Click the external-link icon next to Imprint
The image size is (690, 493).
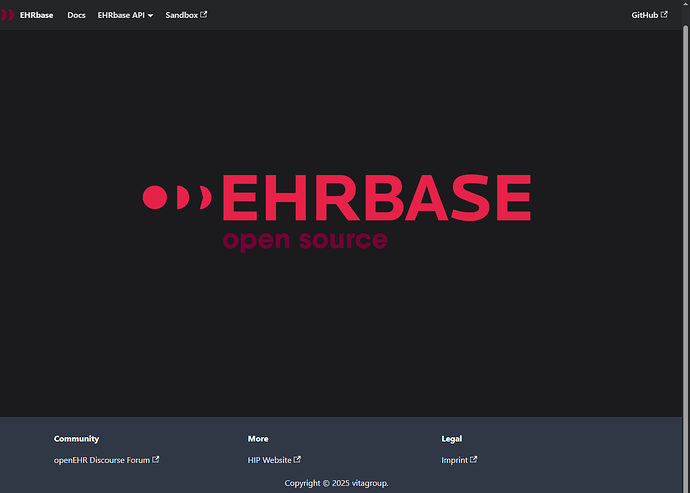(x=474, y=460)
